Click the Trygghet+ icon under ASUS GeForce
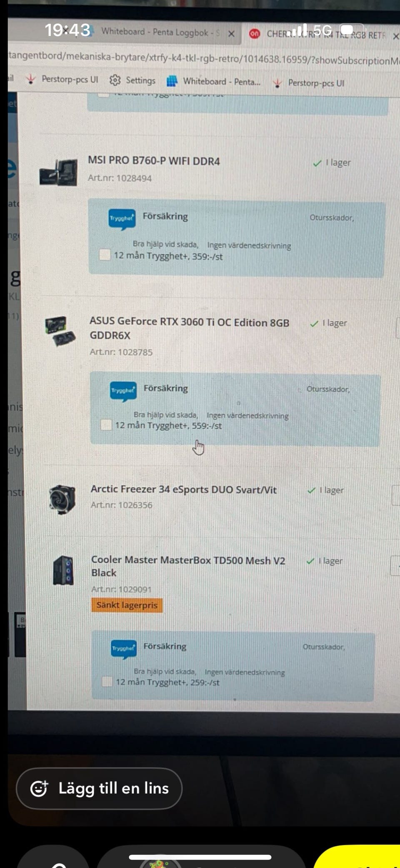 click(x=123, y=391)
